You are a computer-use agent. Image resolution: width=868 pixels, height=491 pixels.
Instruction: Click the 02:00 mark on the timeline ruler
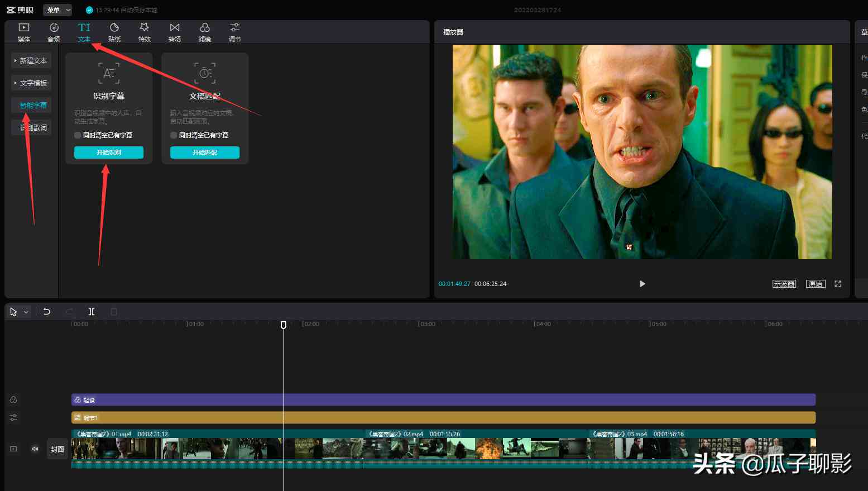click(x=311, y=324)
